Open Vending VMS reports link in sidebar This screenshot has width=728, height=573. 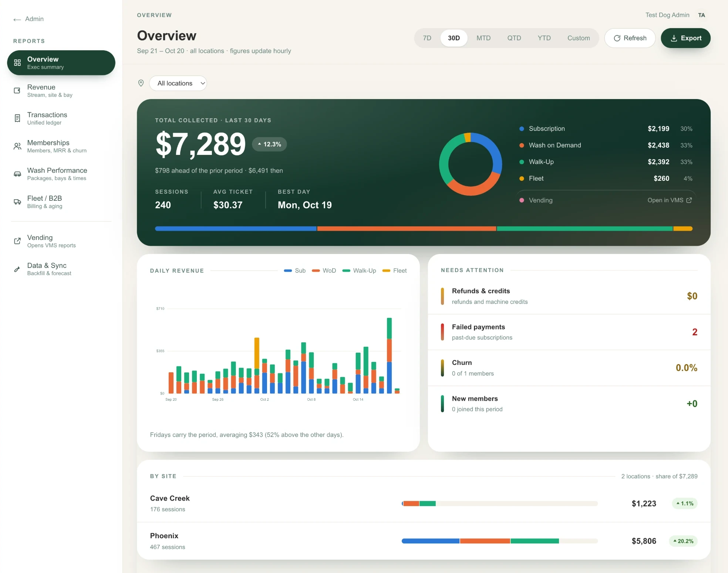pyautogui.click(x=61, y=241)
